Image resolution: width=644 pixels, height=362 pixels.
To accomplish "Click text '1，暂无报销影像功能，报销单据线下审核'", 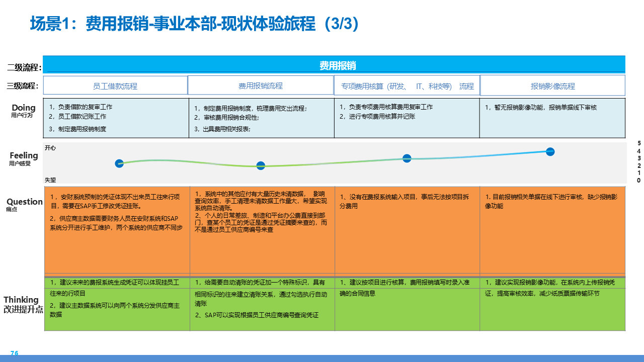I will pyautogui.click(x=541, y=107).
